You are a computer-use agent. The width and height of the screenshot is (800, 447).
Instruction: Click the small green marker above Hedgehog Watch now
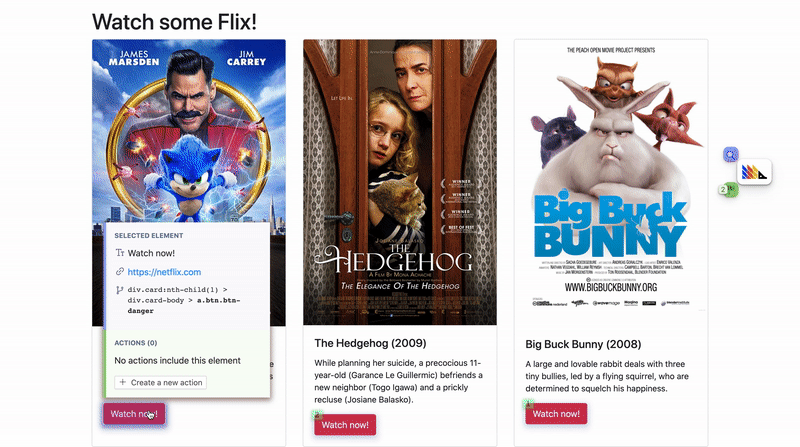click(317, 414)
